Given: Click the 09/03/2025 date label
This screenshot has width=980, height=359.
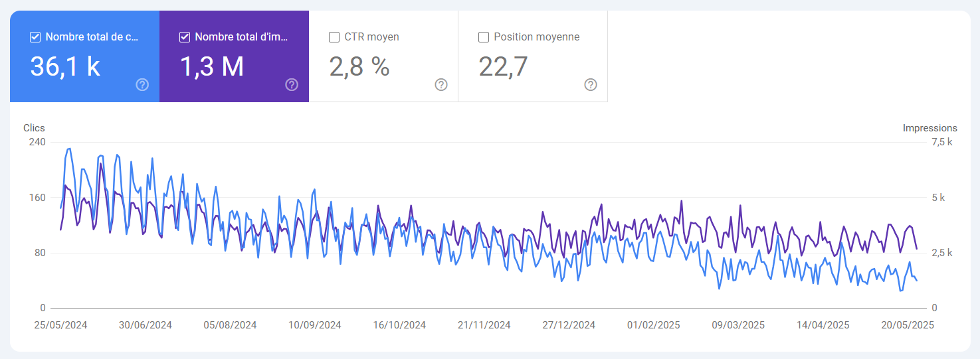Looking at the screenshot, I should tap(738, 325).
